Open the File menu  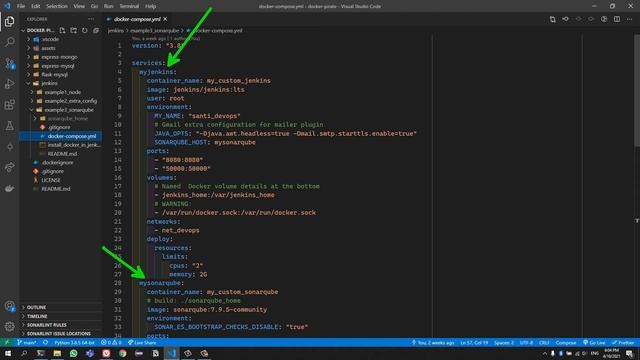click(x=21, y=6)
